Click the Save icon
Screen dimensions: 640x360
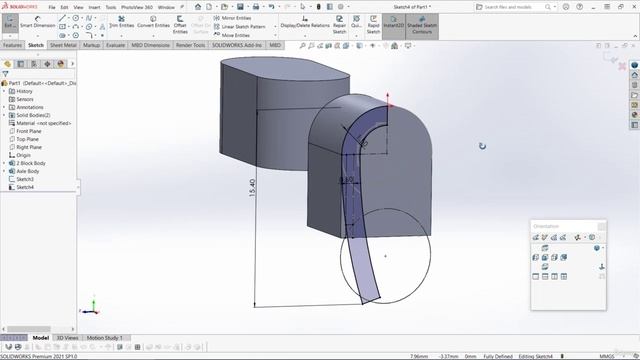tap(240, 7)
